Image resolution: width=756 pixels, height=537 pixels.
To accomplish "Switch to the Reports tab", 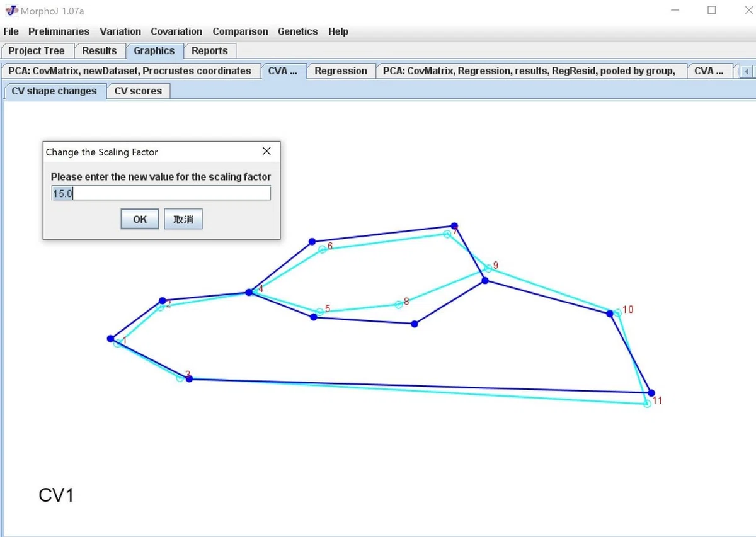I will [x=210, y=51].
